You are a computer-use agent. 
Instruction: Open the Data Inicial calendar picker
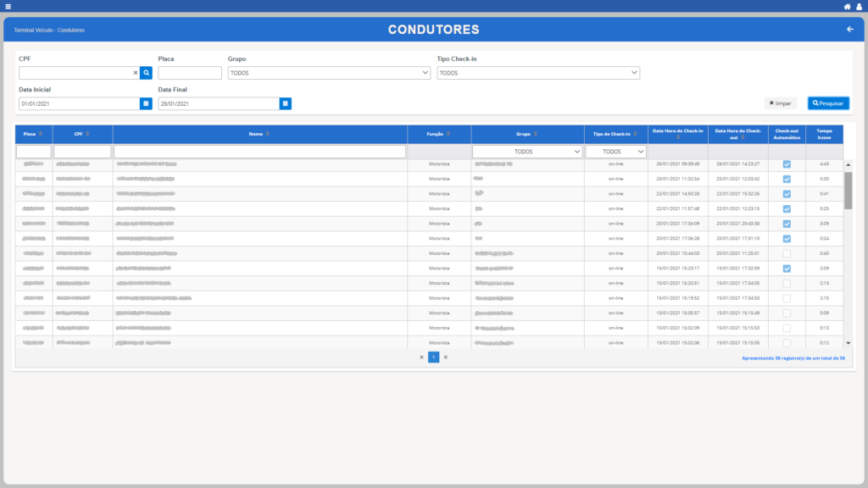146,103
